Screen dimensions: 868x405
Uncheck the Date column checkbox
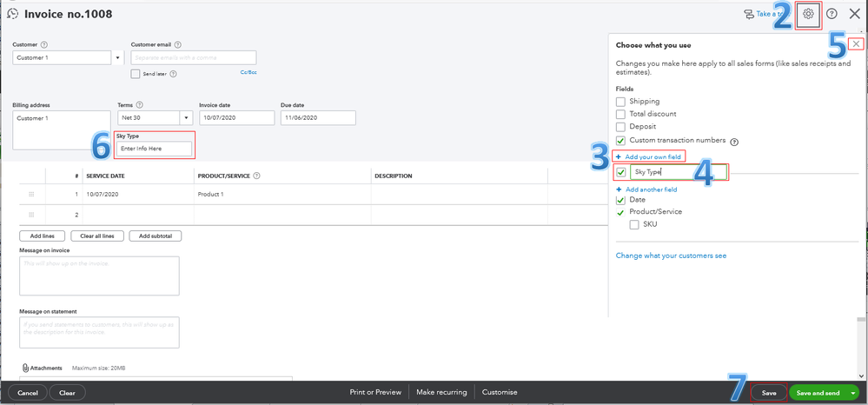620,199
